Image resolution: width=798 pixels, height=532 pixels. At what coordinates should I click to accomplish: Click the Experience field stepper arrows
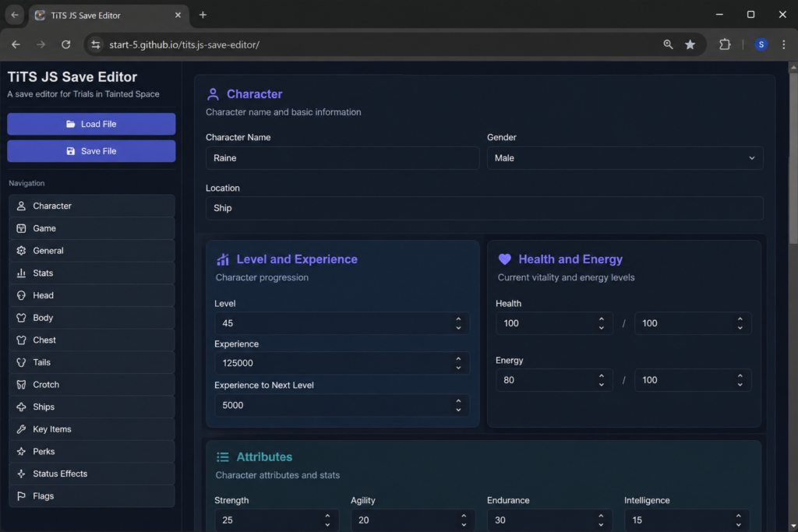[x=458, y=363]
